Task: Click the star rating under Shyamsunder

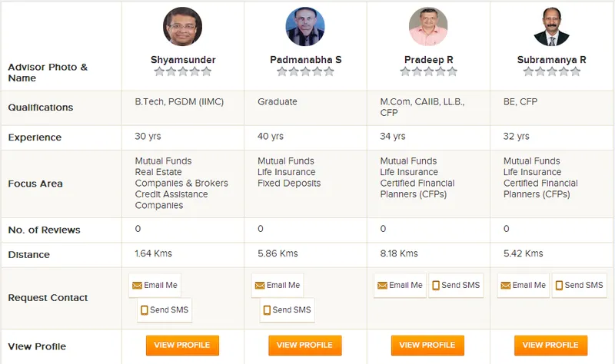Action: [x=182, y=71]
